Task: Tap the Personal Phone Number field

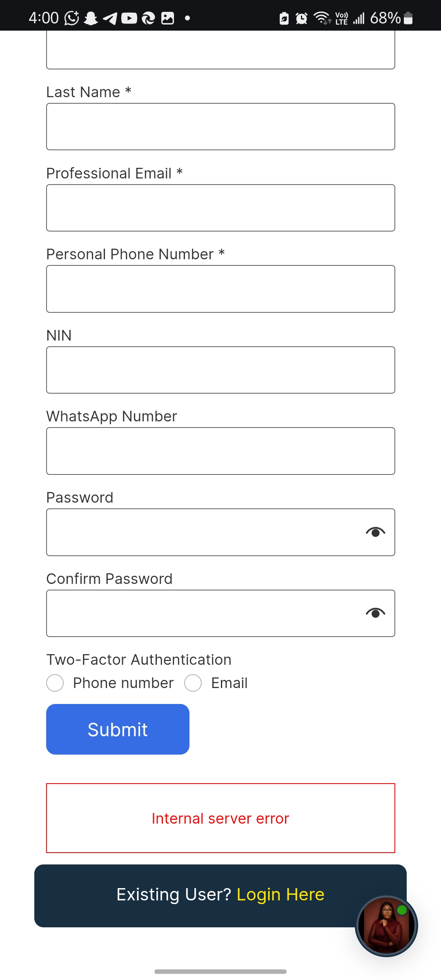Action: coord(220,289)
